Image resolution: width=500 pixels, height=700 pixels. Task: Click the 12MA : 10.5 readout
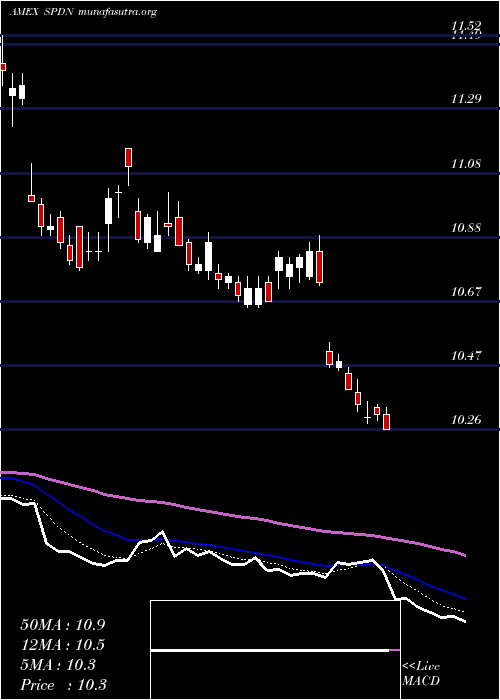point(63,645)
